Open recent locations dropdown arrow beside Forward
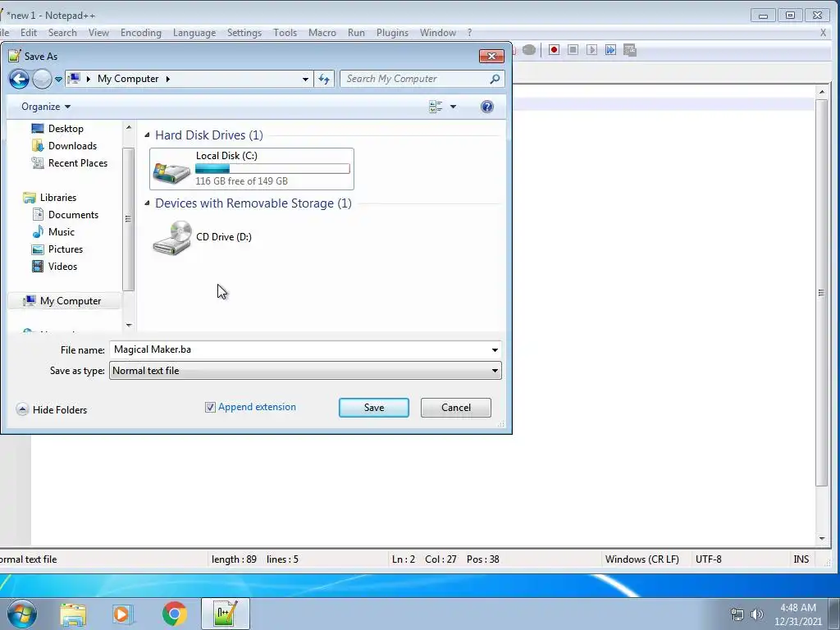This screenshot has width=840, height=630. tap(58, 80)
